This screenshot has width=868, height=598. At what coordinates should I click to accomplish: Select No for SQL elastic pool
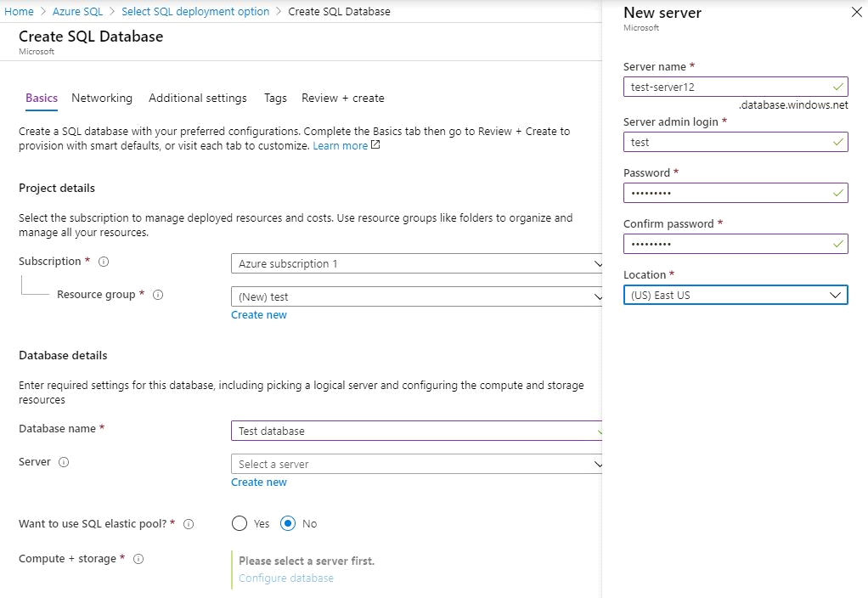pyautogui.click(x=288, y=523)
